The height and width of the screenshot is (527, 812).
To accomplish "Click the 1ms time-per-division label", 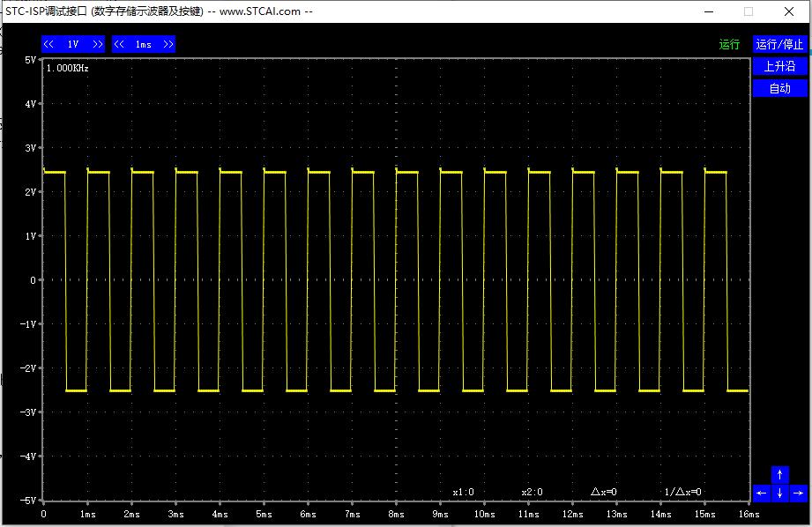I will pyautogui.click(x=144, y=44).
